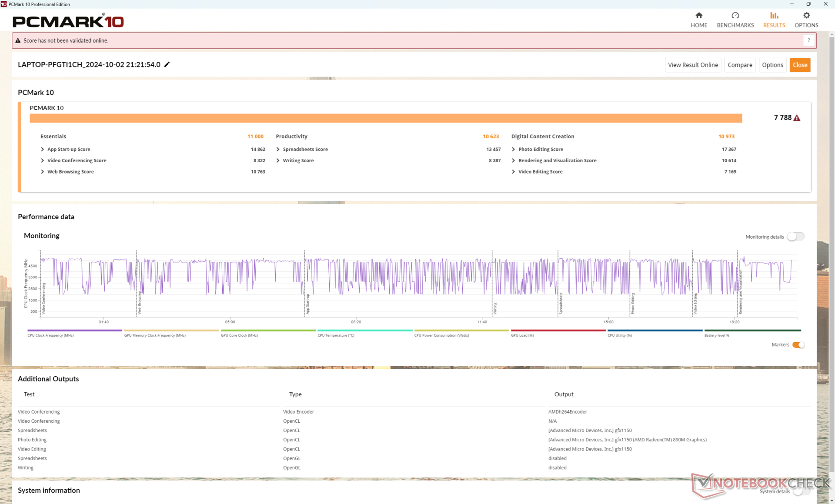Click the pencil icon to rename result
Viewport: 835px width, 504px height.
167,64
